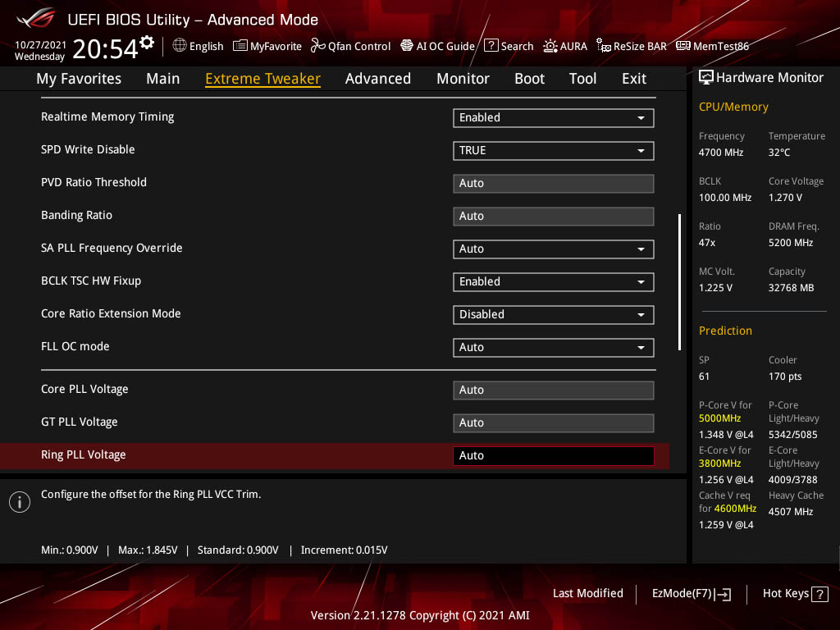Click the info icon beside help text
840x630 pixels.
(x=20, y=502)
